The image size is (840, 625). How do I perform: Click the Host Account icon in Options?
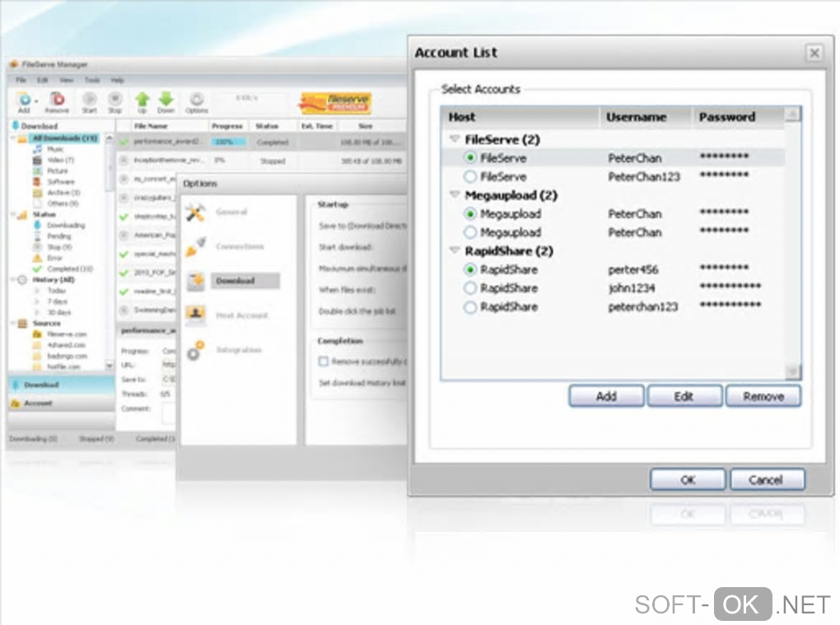(195, 315)
